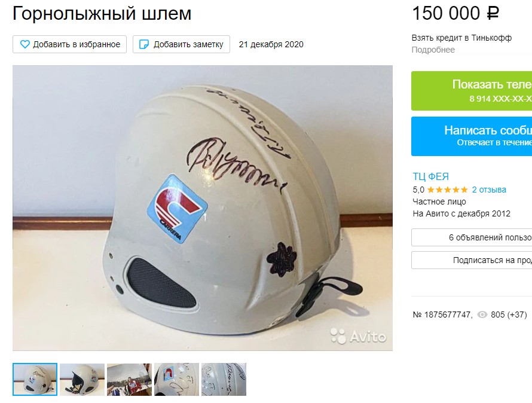View the seller's 6 объявлений listings

472,237
